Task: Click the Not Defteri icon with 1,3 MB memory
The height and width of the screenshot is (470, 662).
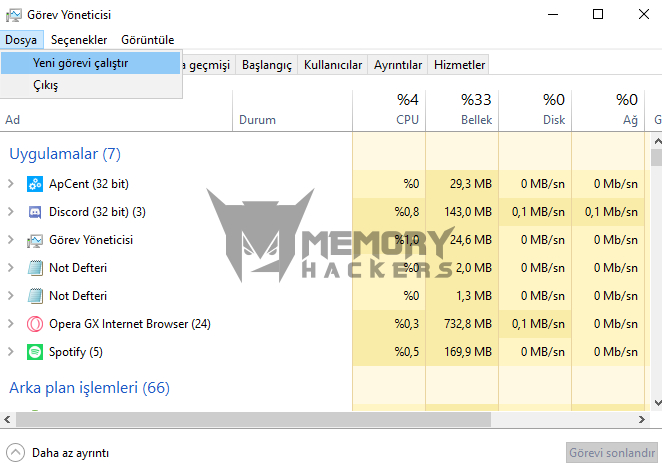Action: coord(35,296)
